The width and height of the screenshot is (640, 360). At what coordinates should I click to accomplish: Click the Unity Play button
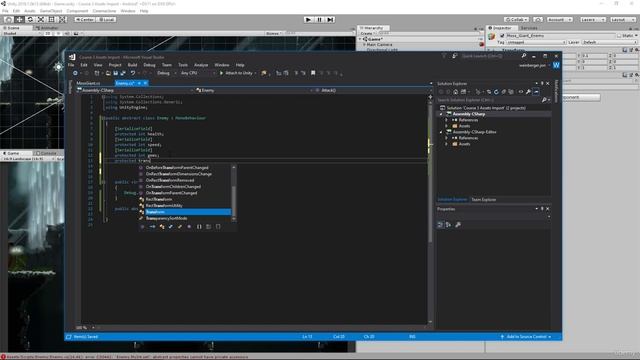[x=309, y=19]
